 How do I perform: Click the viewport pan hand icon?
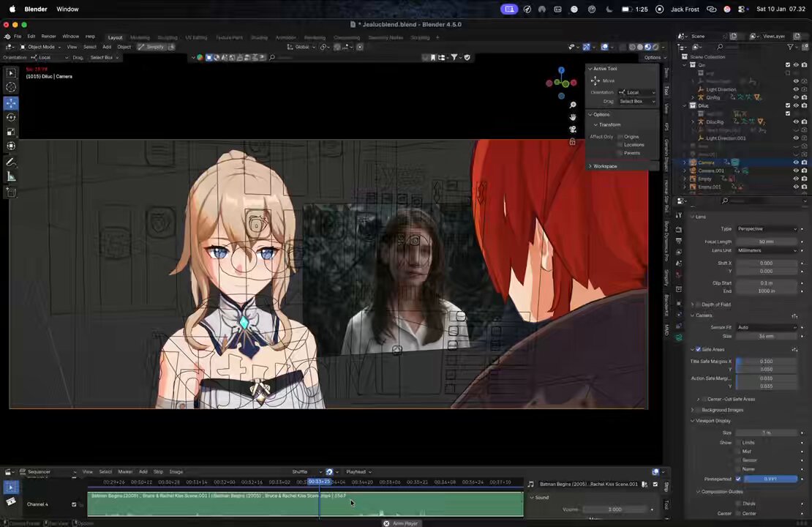(573, 117)
